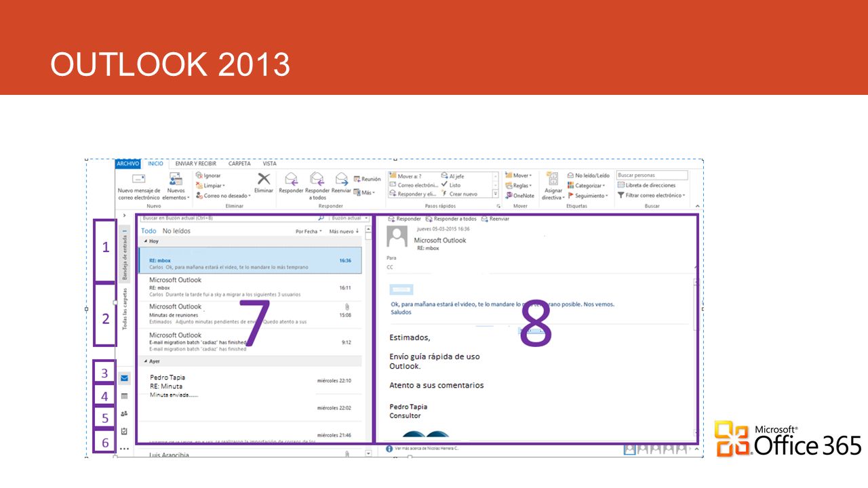Image resolution: width=868 pixels, height=488 pixels.
Task: Open the Buzón actual scope dropdown
Action: [x=350, y=218]
